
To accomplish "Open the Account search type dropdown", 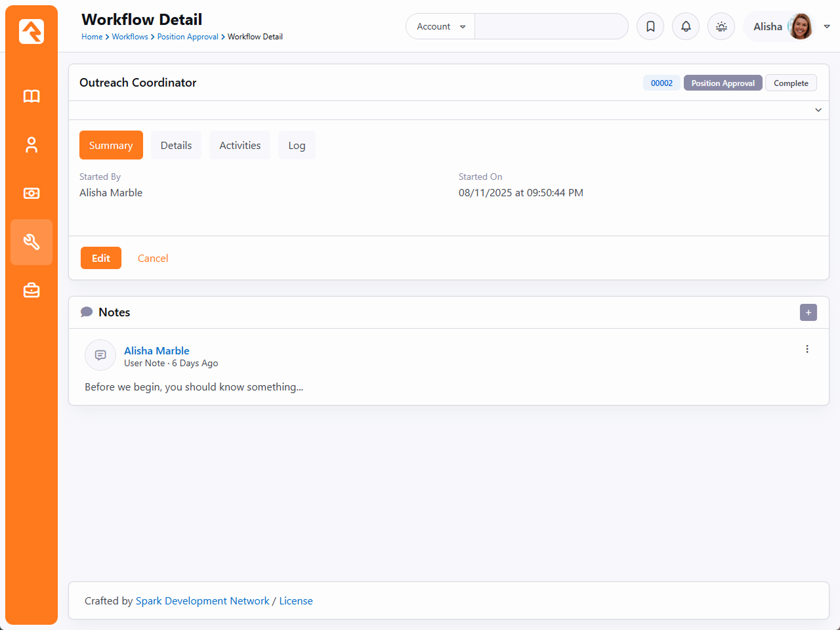I will coord(440,26).
